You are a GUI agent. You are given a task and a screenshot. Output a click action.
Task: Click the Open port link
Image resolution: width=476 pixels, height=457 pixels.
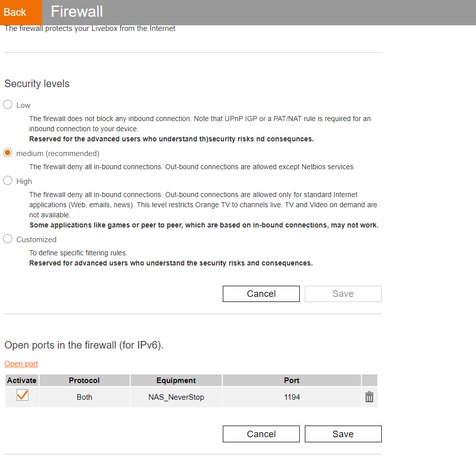(x=21, y=364)
